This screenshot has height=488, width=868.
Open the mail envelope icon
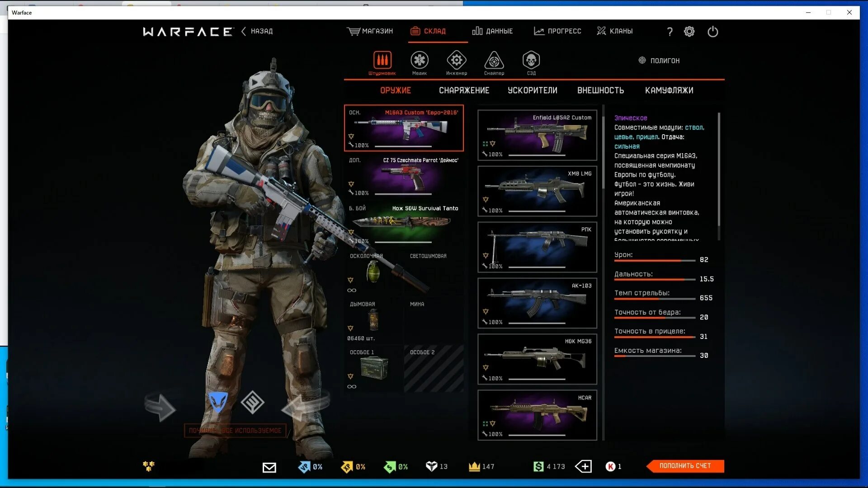(x=269, y=467)
